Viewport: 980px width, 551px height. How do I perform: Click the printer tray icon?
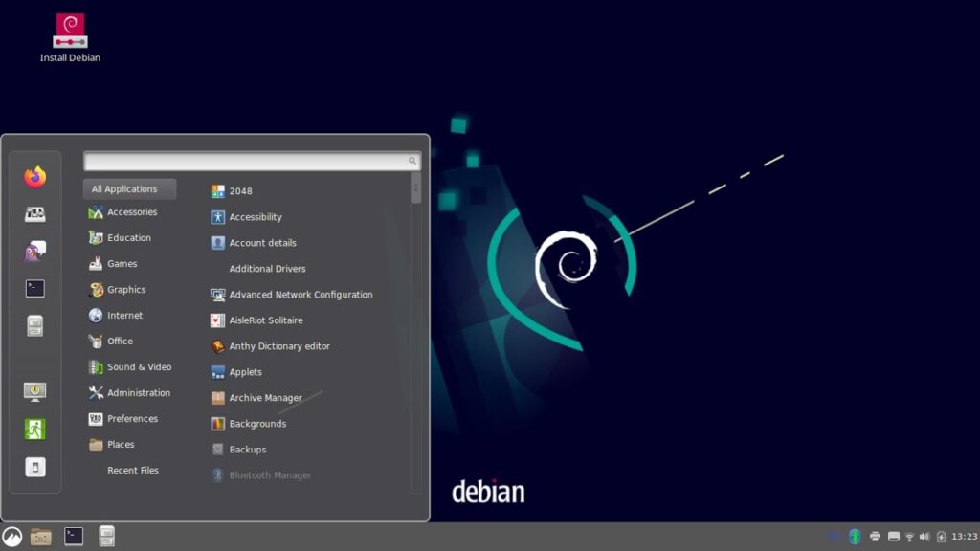(875, 536)
